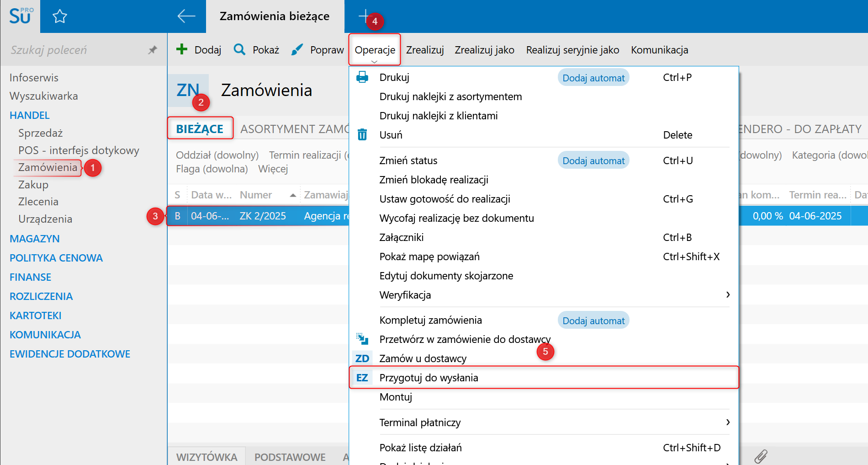This screenshot has height=465, width=868.
Task: Open Zamówienia in the HANDEL section
Action: coord(48,167)
